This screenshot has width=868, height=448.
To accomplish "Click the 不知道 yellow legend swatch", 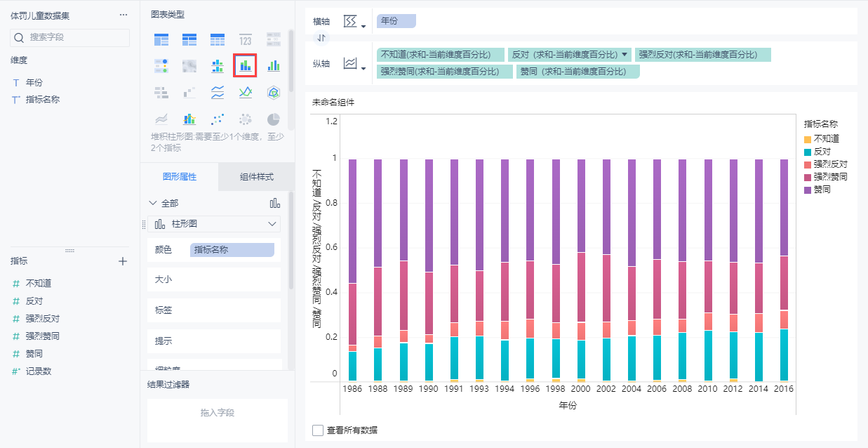I will coord(807,139).
